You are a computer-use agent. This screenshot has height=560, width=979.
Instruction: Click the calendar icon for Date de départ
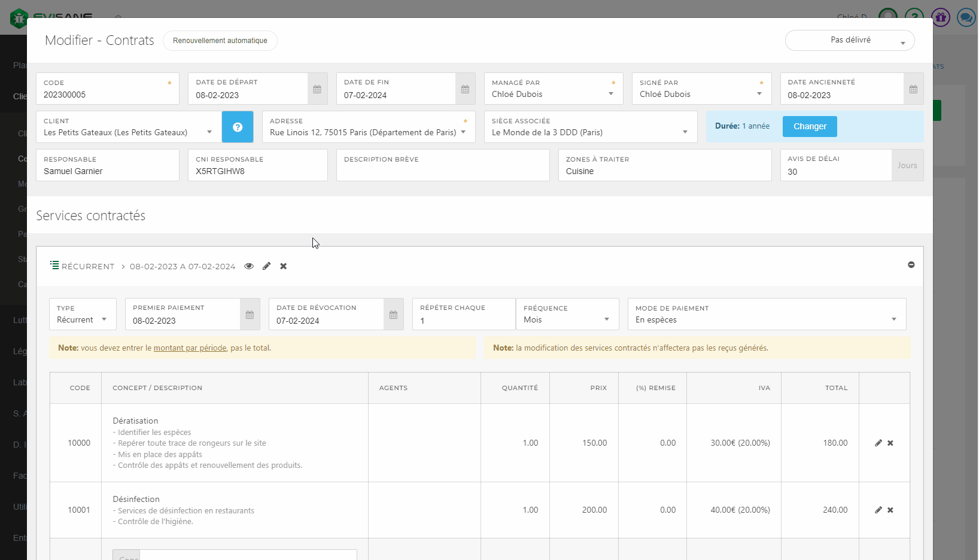pyautogui.click(x=317, y=89)
